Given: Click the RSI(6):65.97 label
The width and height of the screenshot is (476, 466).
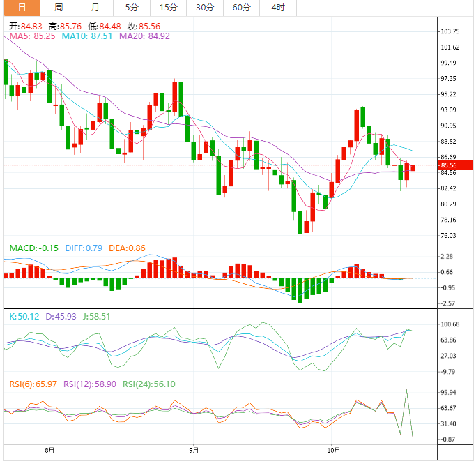Looking at the screenshot, I should 33,384.
